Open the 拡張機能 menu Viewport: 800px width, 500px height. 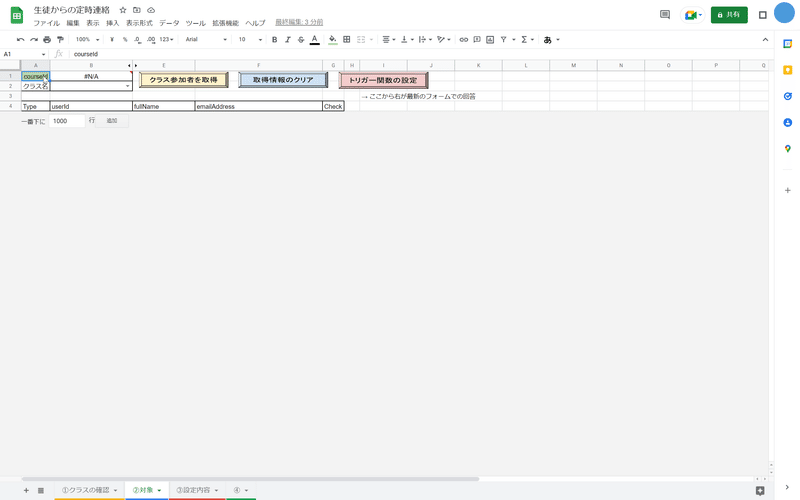226,23
